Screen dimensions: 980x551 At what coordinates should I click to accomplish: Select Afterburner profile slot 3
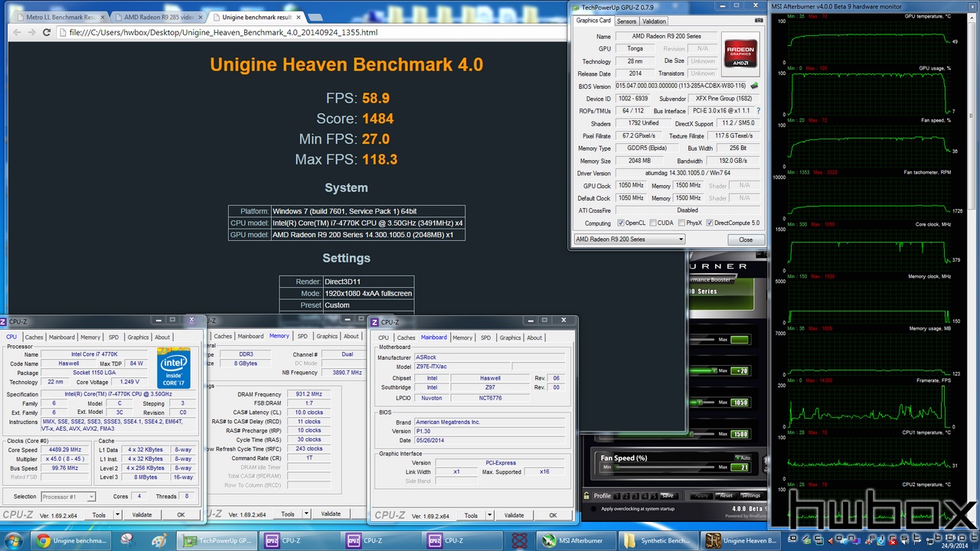click(x=635, y=496)
